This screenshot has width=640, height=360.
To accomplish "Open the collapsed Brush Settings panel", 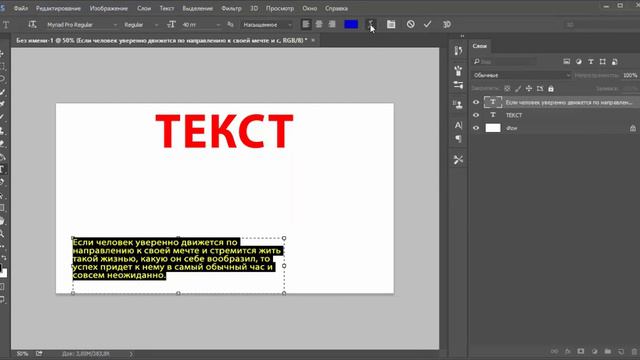I will click(458, 71).
